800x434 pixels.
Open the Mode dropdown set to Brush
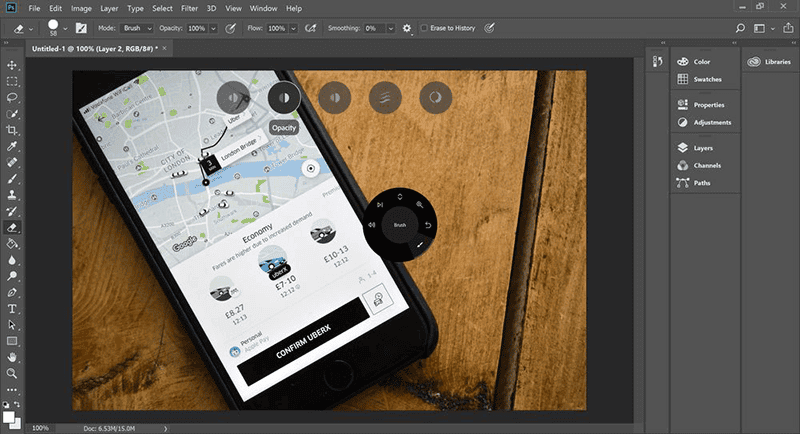pos(139,28)
